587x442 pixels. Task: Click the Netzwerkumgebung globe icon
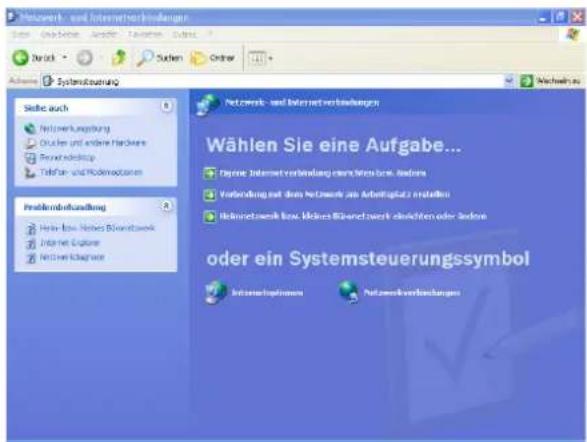click(30, 129)
